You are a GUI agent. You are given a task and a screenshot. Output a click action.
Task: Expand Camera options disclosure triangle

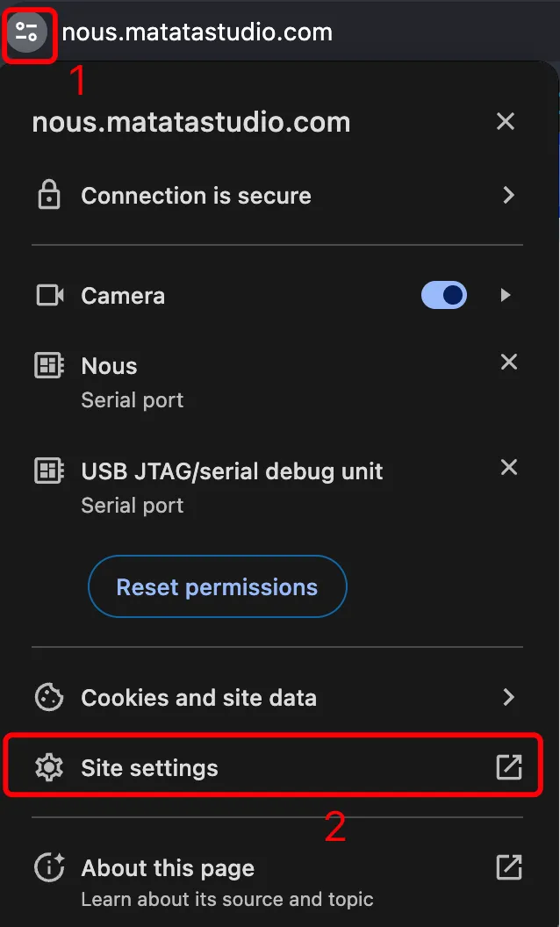click(x=506, y=295)
